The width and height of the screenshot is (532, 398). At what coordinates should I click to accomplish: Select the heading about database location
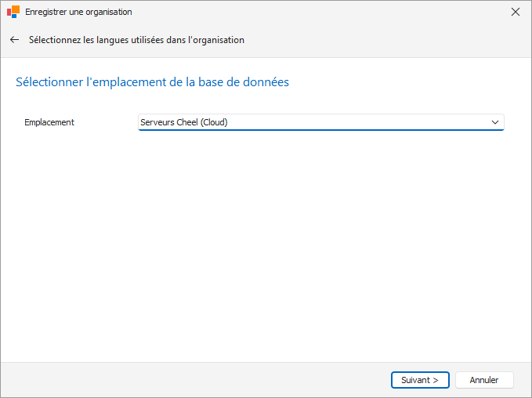click(152, 82)
